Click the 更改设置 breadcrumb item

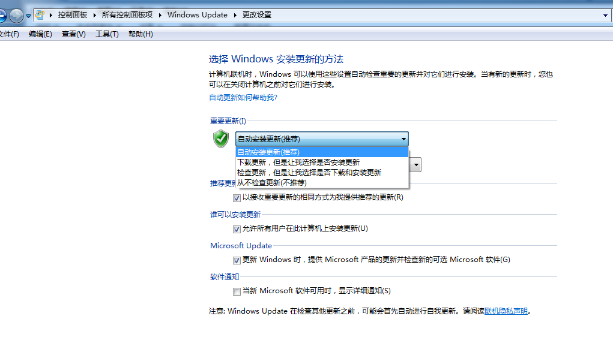pos(257,15)
